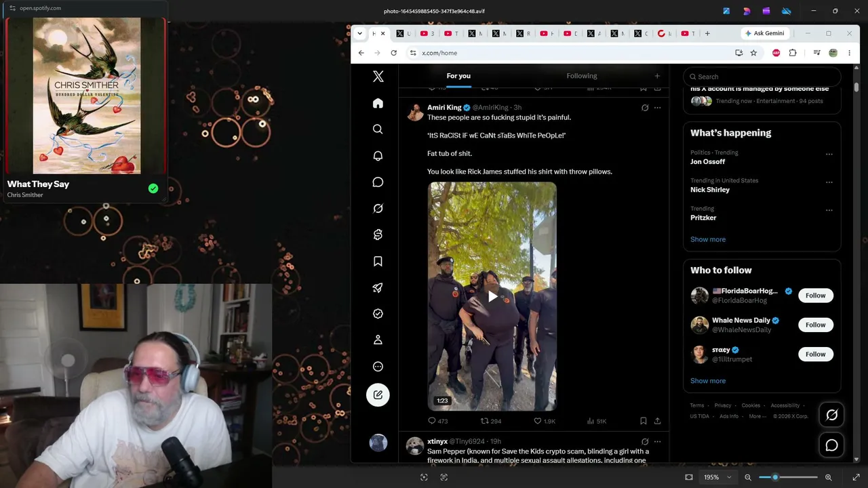
Task: Open the Terms footer link
Action: click(697, 405)
